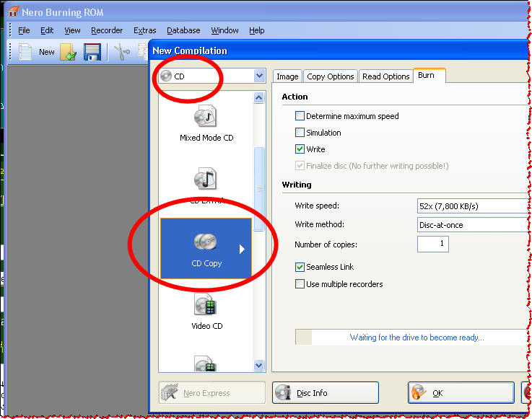Image resolution: width=532 pixels, height=419 pixels.
Task: Toggle Determine maximum speed checkbox
Action: click(300, 116)
